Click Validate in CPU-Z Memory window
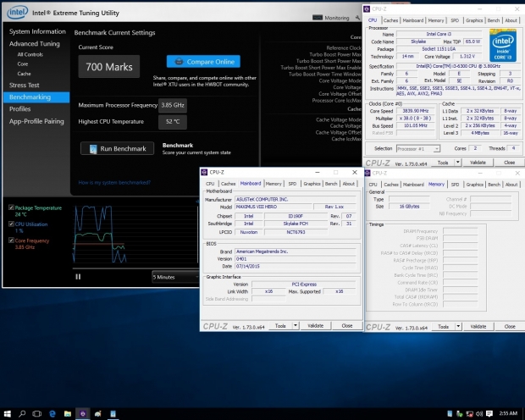This screenshot has height=420, width=525. (x=478, y=327)
